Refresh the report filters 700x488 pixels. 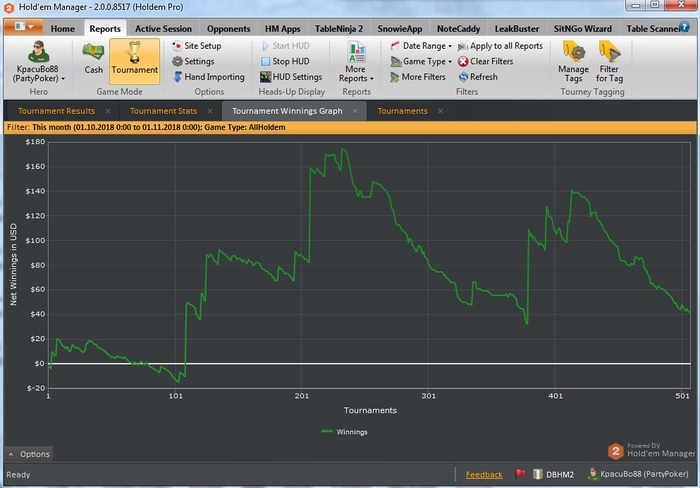click(x=477, y=77)
